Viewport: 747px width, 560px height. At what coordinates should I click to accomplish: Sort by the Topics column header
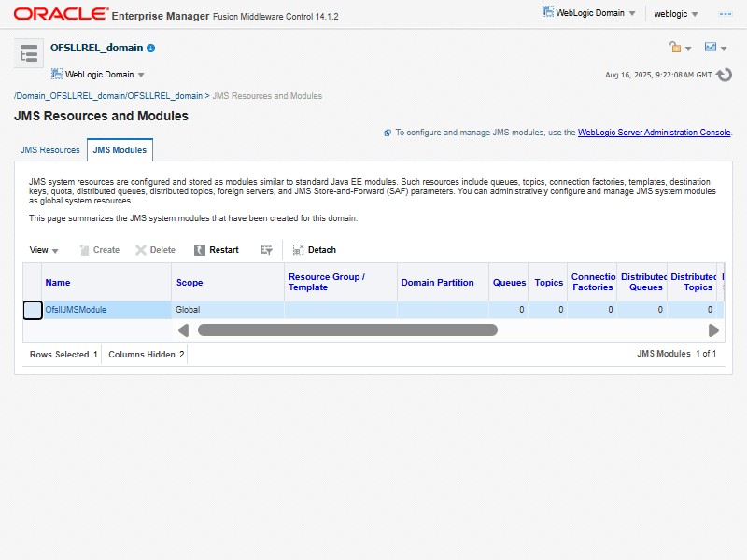(x=549, y=283)
